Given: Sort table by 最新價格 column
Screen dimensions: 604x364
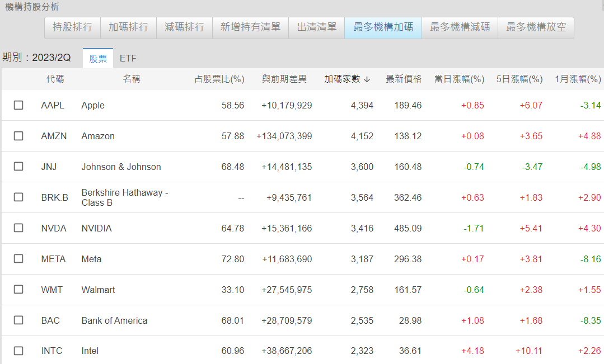Looking at the screenshot, I should pyautogui.click(x=404, y=79).
